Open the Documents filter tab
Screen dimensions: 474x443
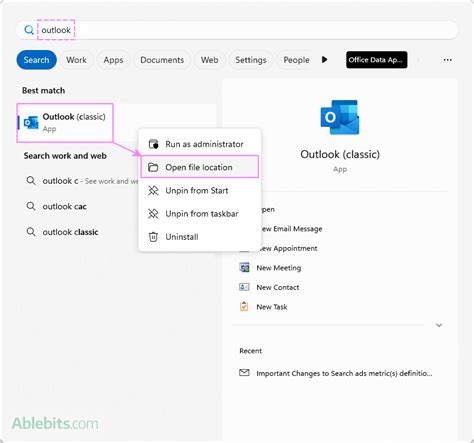162,60
